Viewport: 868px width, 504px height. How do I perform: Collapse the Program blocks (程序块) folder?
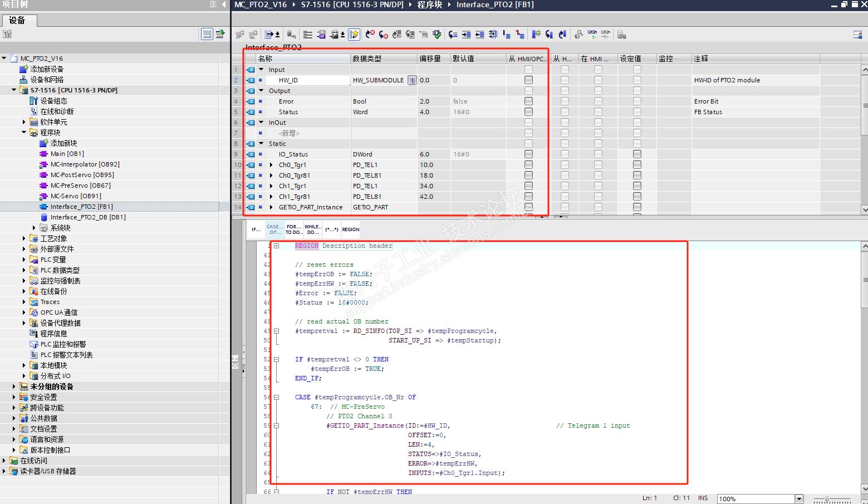[24, 133]
